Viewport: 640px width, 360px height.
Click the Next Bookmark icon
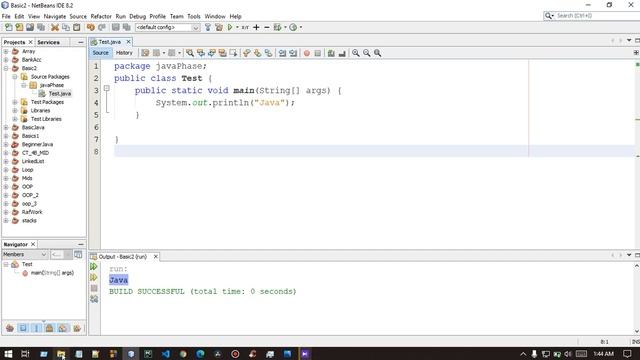(x=258, y=53)
